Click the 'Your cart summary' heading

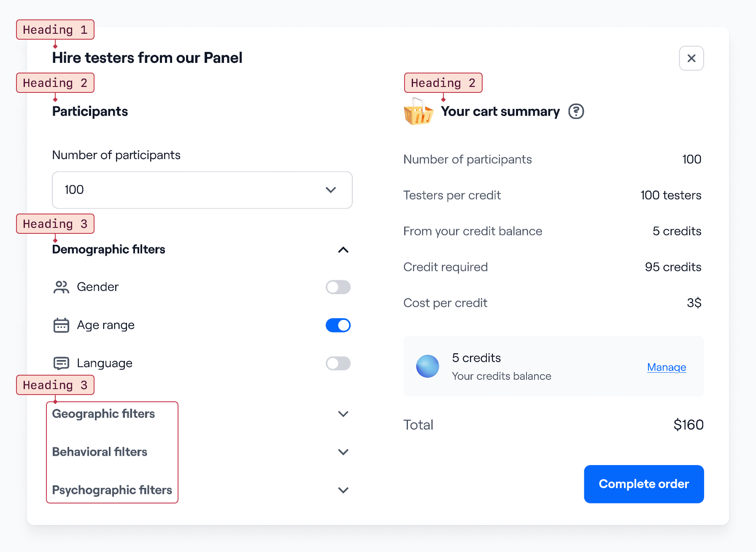(500, 111)
